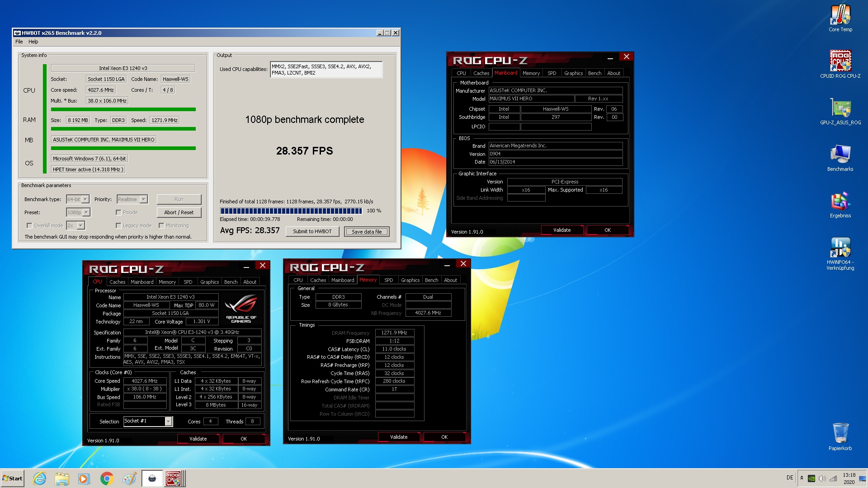This screenshot has height=488, width=868.
Task: Open the File menu in HWBOT
Action: [x=19, y=42]
